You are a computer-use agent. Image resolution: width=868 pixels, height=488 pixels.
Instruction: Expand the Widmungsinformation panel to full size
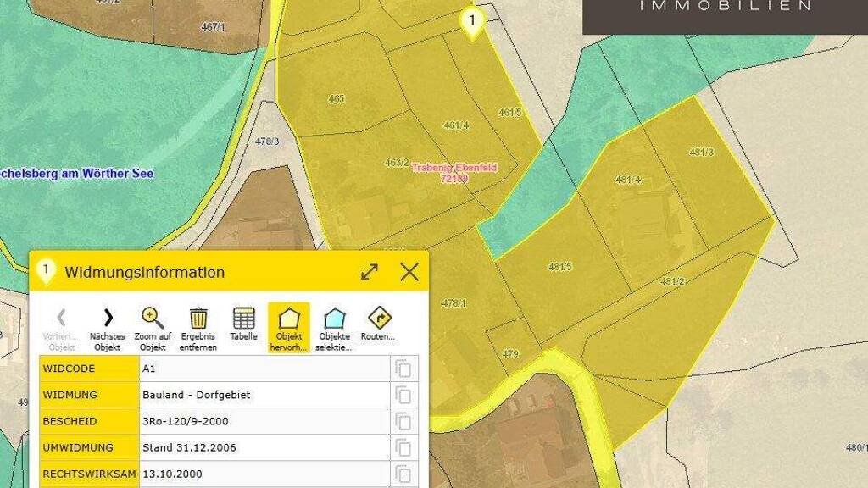[370, 272]
